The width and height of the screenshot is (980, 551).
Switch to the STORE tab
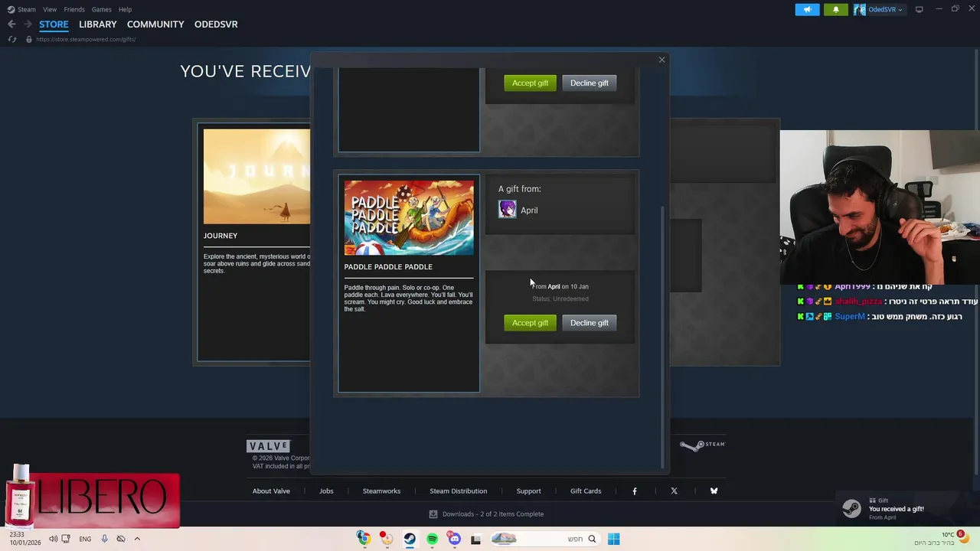[x=54, y=24]
